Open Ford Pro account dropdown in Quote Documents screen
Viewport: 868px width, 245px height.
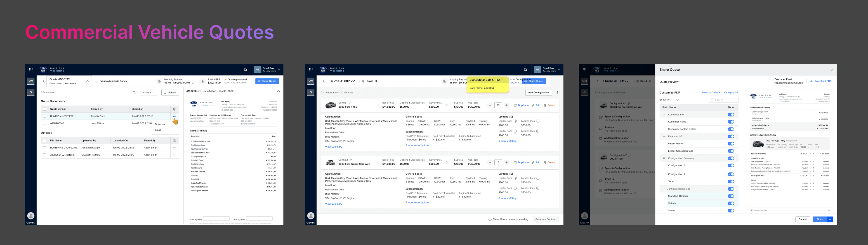point(279,70)
